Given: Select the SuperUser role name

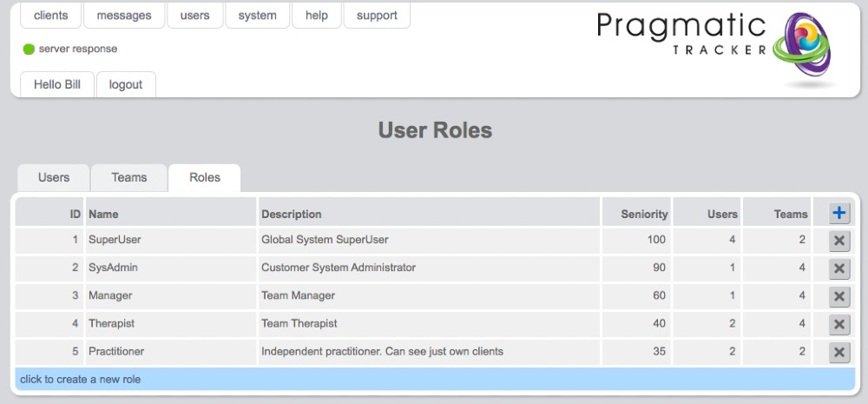Looking at the screenshot, I should pos(115,240).
